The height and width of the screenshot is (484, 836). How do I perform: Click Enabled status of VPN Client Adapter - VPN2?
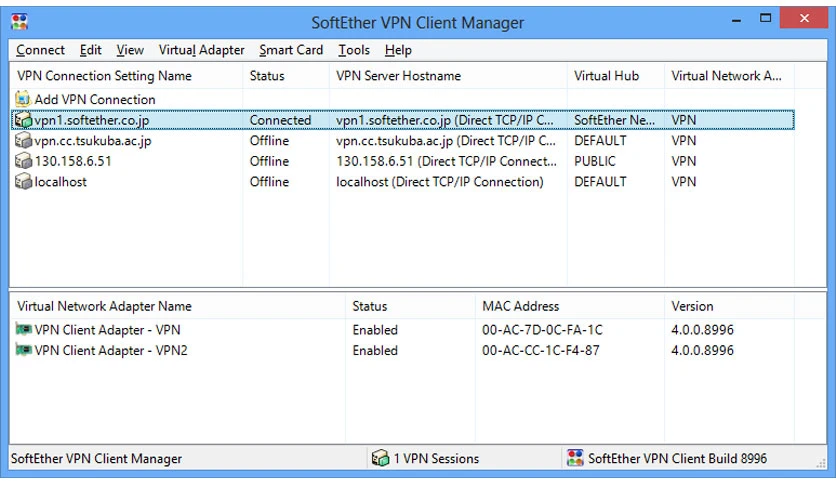375,350
